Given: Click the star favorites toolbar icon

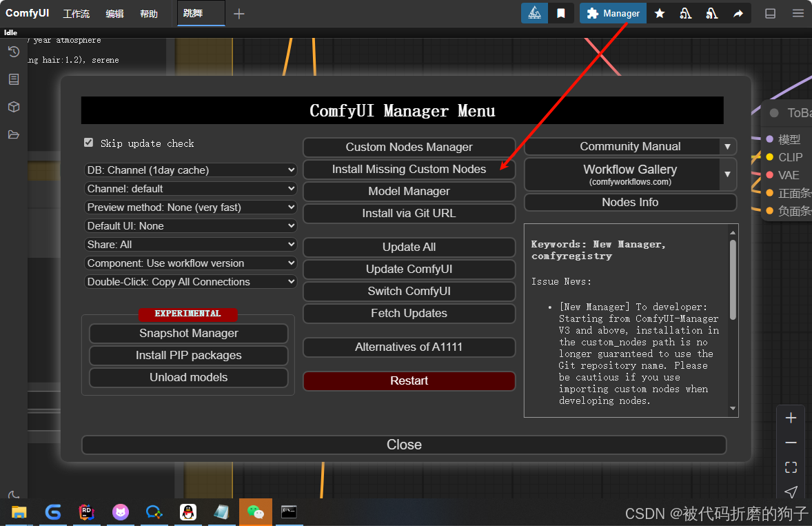Looking at the screenshot, I should (660, 14).
